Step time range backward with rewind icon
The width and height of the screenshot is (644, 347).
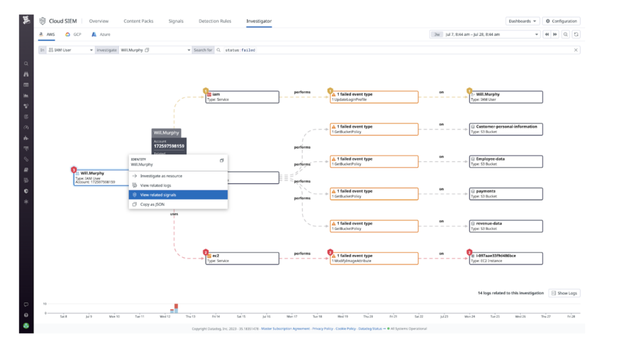point(547,35)
